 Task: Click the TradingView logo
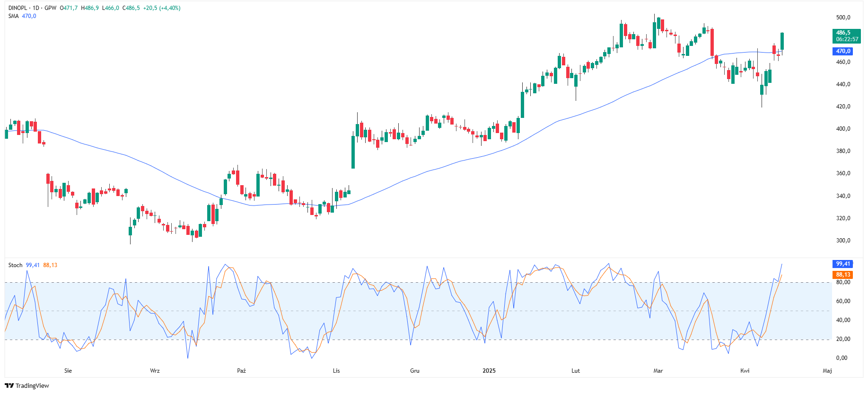click(27, 385)
